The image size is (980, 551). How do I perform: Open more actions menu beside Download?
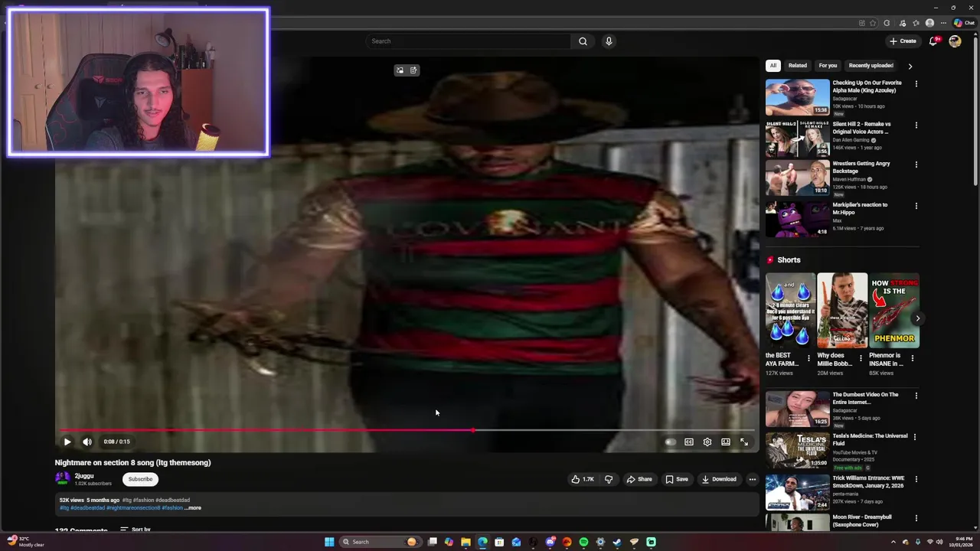(753, 479)
